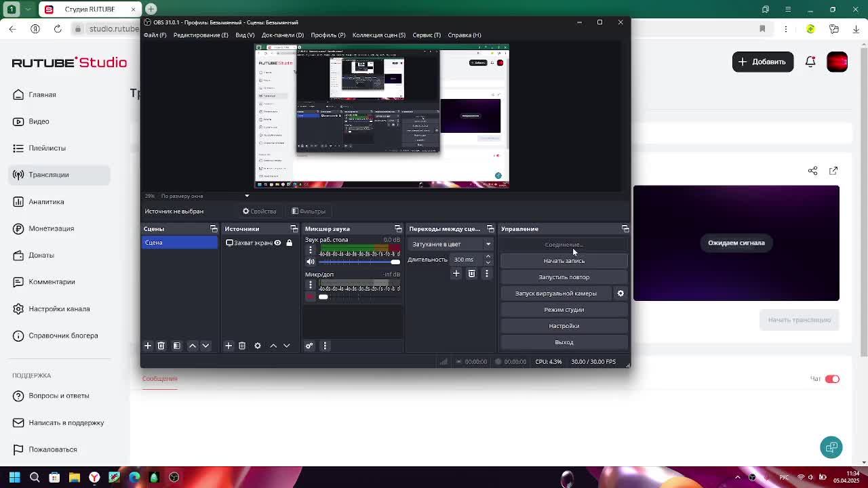Open Windows taskbar search
This screenshot has height=488, width=868.
coord(35,477)
